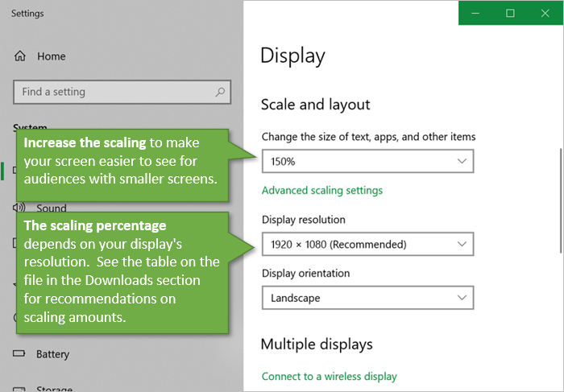
Task: Select the Sound category label
Action: (52, 208)
